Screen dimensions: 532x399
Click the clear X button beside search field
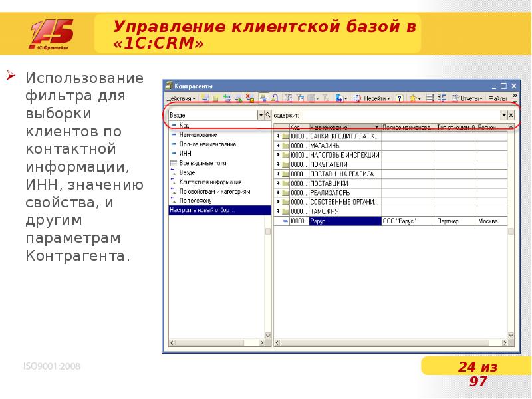pyautogui.click(x=511, y=115)
